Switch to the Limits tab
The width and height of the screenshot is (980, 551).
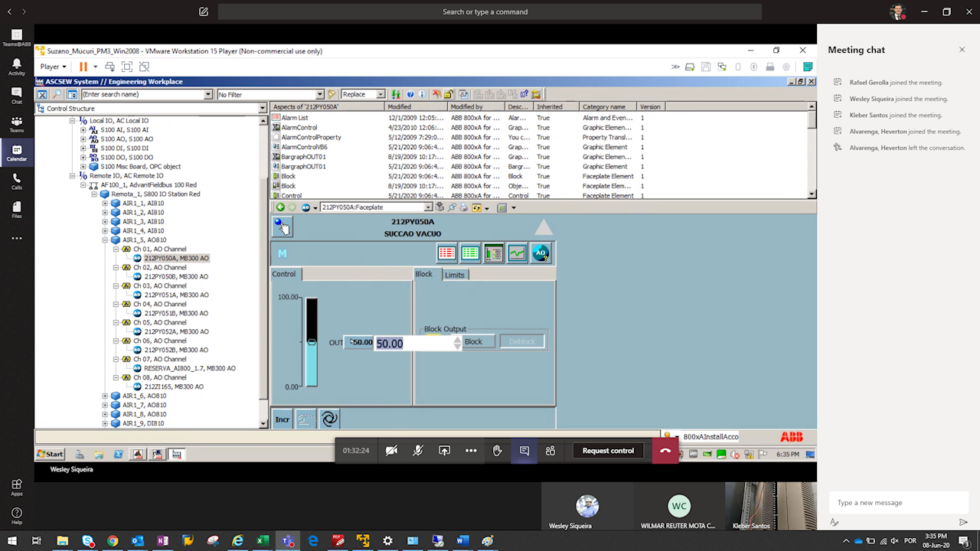point(455,275)
